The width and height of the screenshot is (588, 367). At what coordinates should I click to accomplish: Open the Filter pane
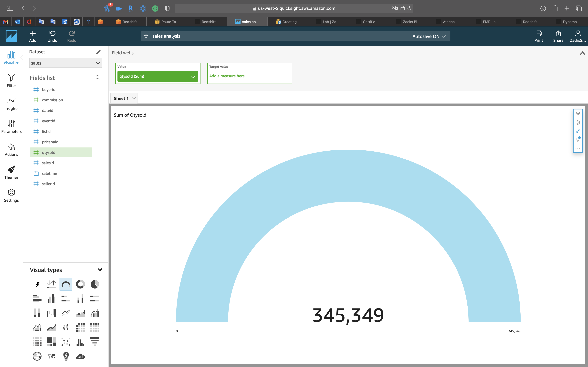point(11,80)
